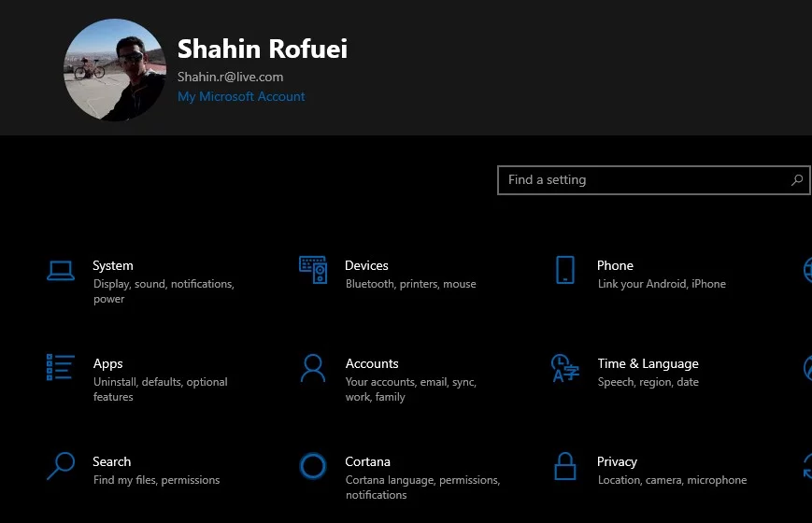Click the magnifier in Find a setting box
The image size is (812, 523).
pyautogui.click(x=797, y=179)
